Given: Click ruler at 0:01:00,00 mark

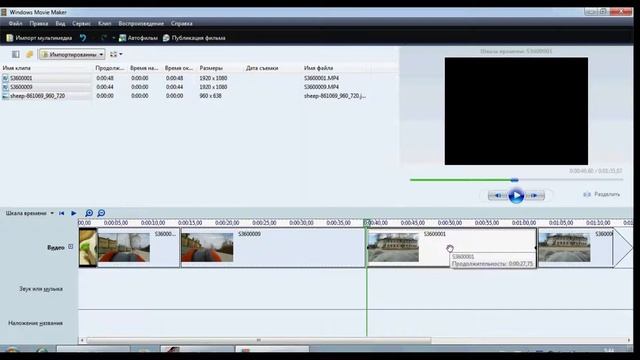Looking at the screenshot, I should (x=524, y=223).
